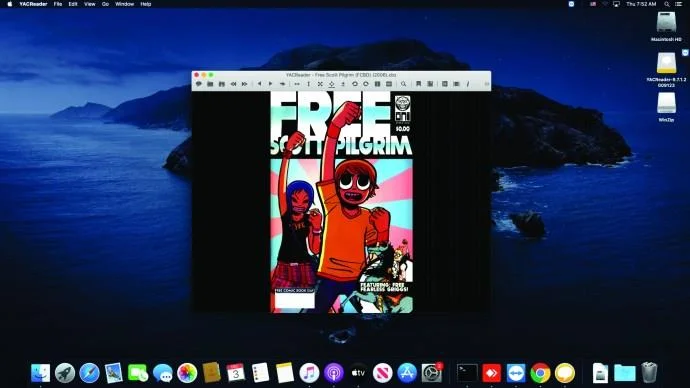This screenshot has width=690, height=388.
Task: Open the Trash in the Dock
Action: pos(649,372)
